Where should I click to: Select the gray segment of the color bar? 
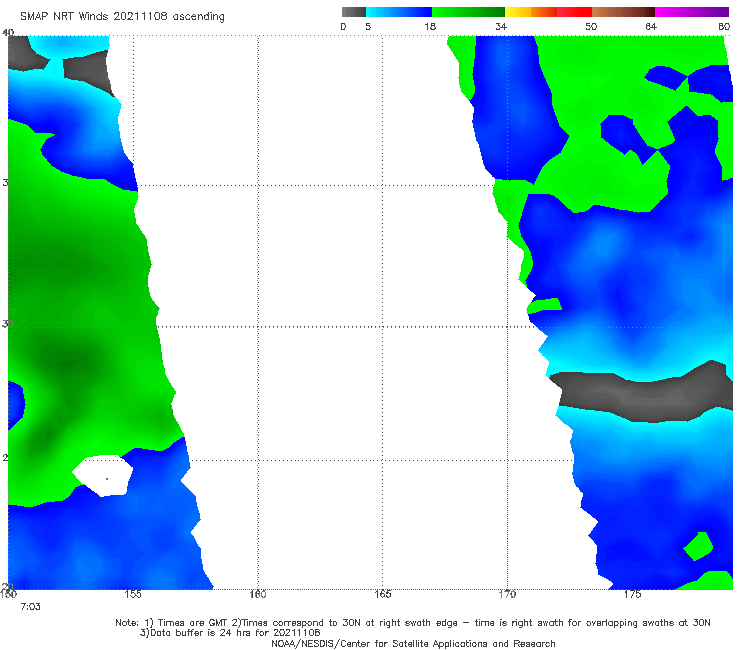click(354, 12)
